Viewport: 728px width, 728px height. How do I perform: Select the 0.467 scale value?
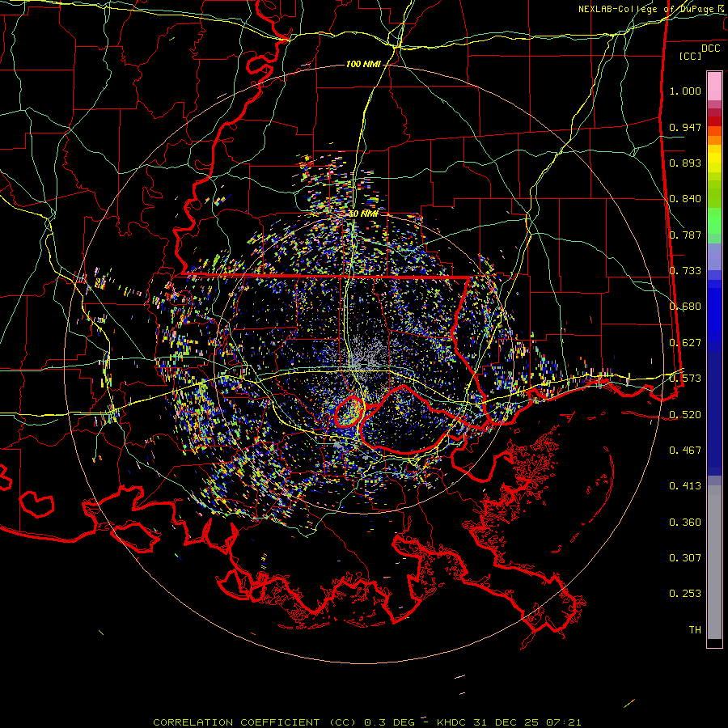(x=685, y=451)
